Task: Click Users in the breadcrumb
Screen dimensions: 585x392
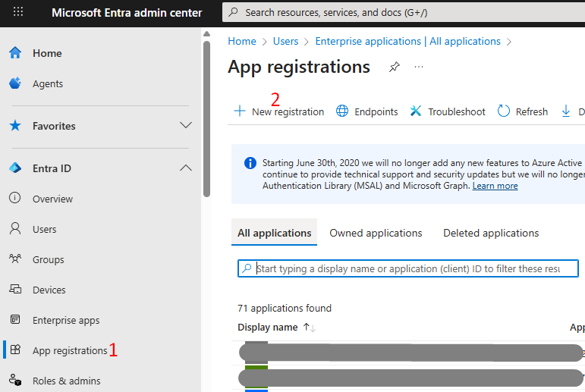Action: point(285,41)
